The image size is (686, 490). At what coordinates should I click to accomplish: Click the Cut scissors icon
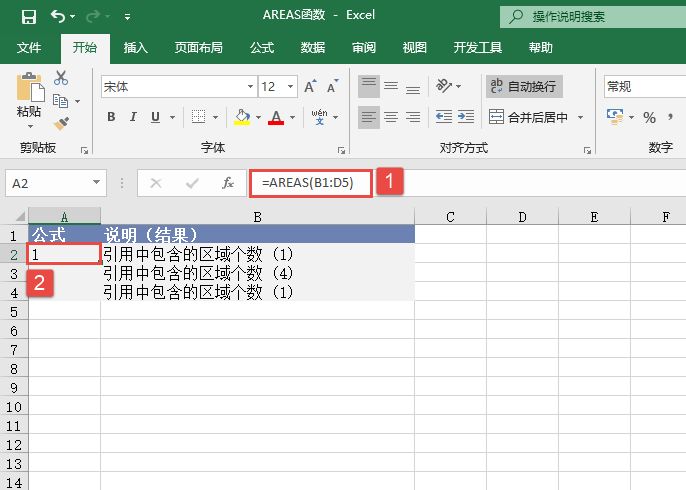pyautogui.click(x=61, y=78)
